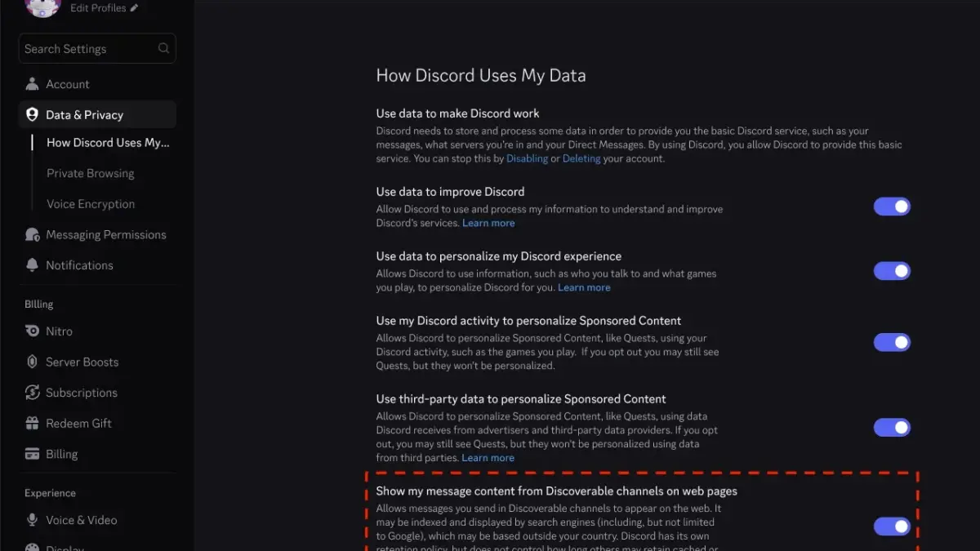Click the Deleting account link
Image resolution: width=980 pixels, height=551 pixels.
pos(581,158)
